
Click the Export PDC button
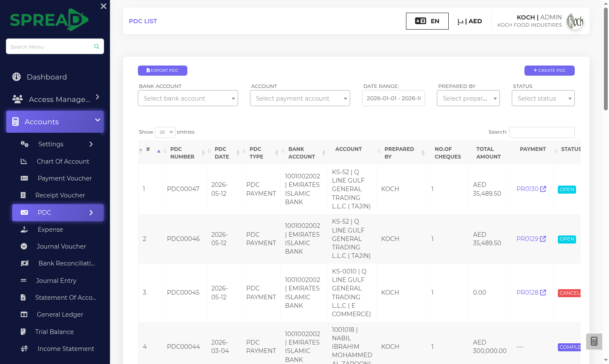[162, 71]
